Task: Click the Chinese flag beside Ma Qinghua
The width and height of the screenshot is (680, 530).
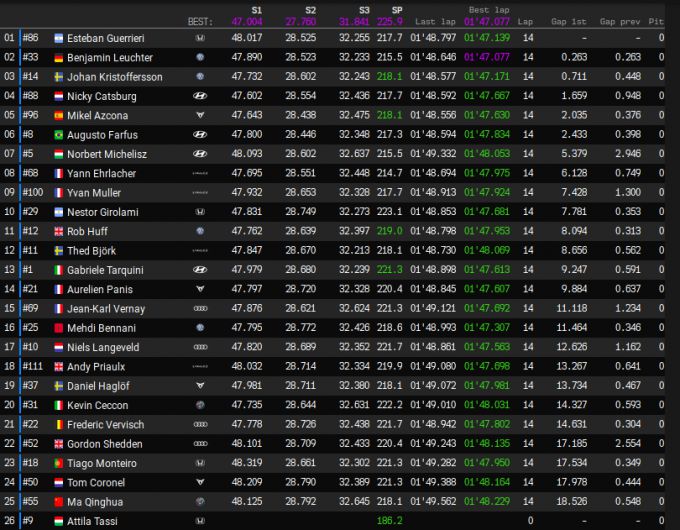Action: [x=58, y=502]
